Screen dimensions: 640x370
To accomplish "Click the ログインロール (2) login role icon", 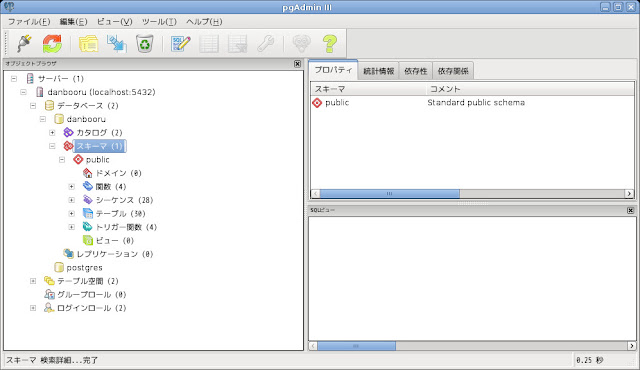I will click(49, 308).
